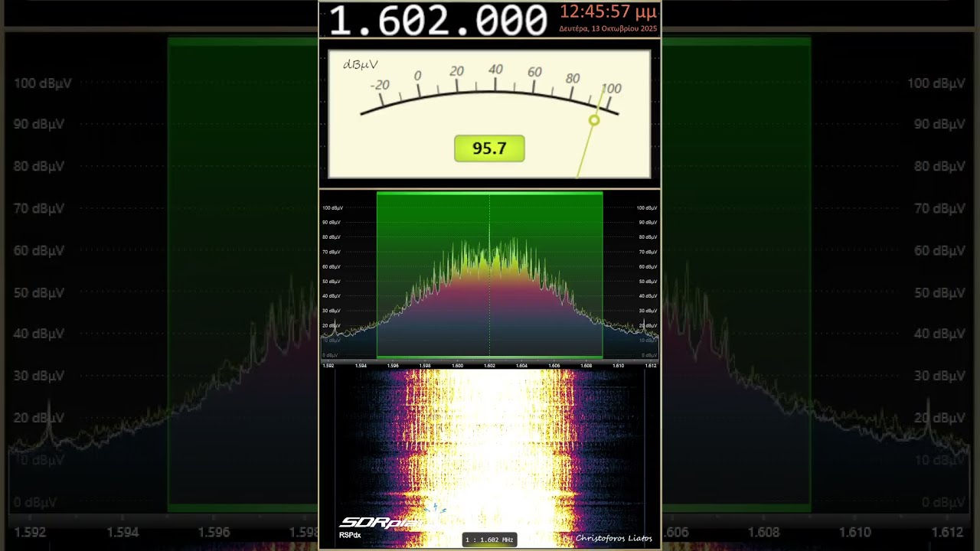The image size is (980, 551).
Task: Click the 40 mark on the meter scale
Action: tap(495, 70)
